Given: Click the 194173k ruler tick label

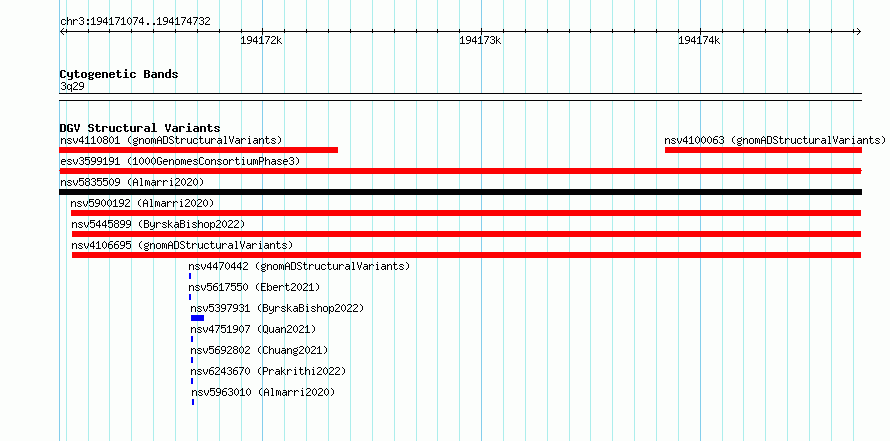Looking at the screenshot, I should [x=480, y=40].
